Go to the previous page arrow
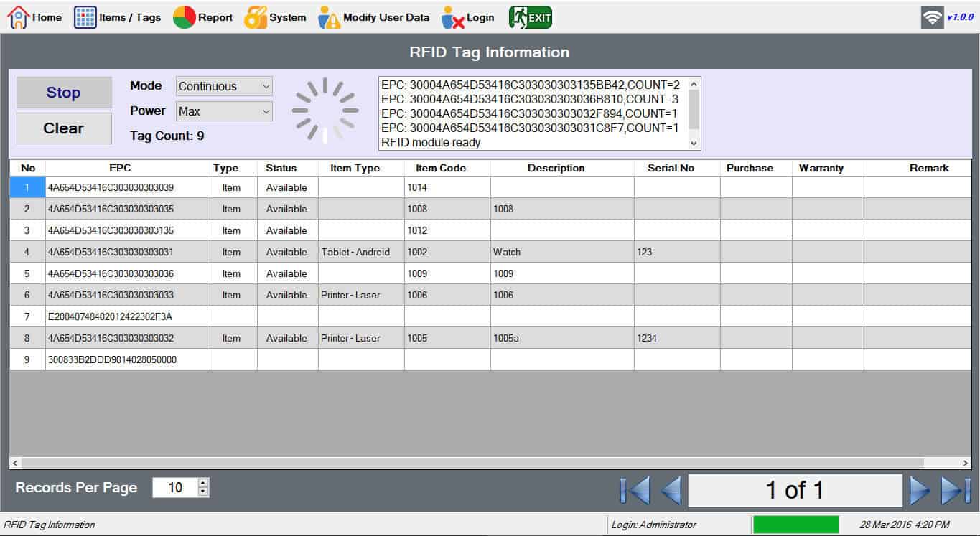This screenshot has height=536, width=980. pos(671,490)
